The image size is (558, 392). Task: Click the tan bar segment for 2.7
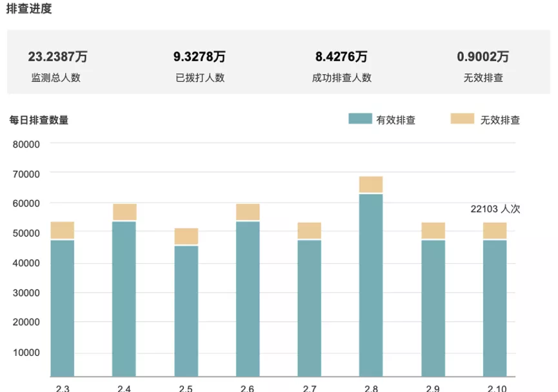pos(310,231)
